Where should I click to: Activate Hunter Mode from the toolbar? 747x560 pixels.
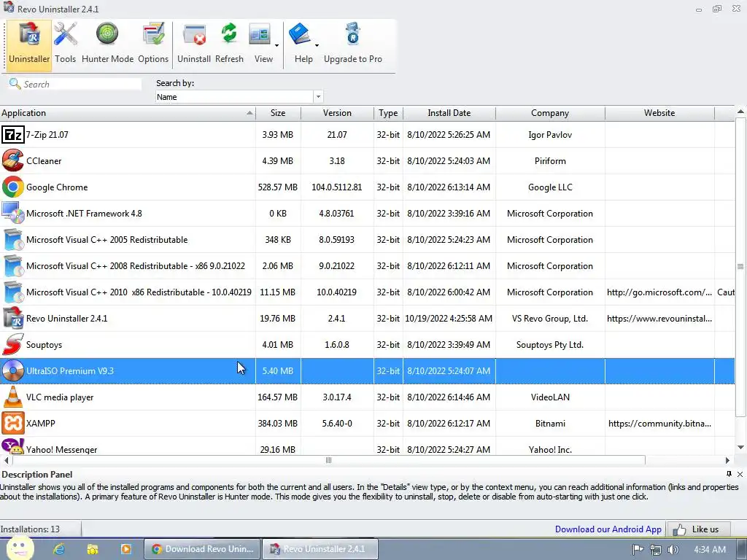pyautogui.click(x=107, y=44)
